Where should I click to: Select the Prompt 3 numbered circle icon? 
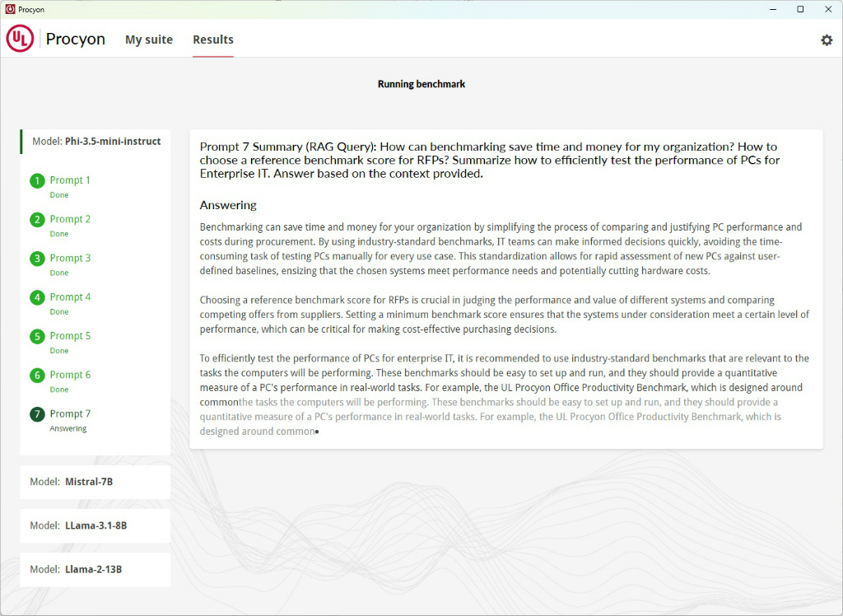pos(37,259)
